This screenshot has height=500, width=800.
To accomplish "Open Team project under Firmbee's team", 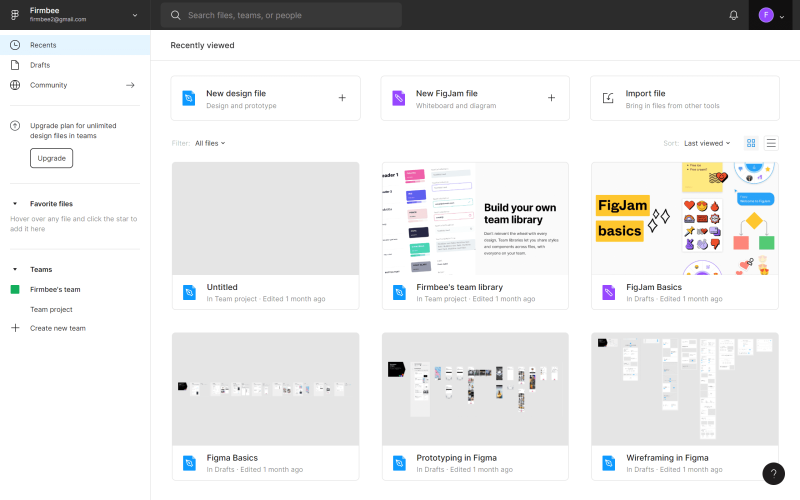I will [x=51, y=309].
